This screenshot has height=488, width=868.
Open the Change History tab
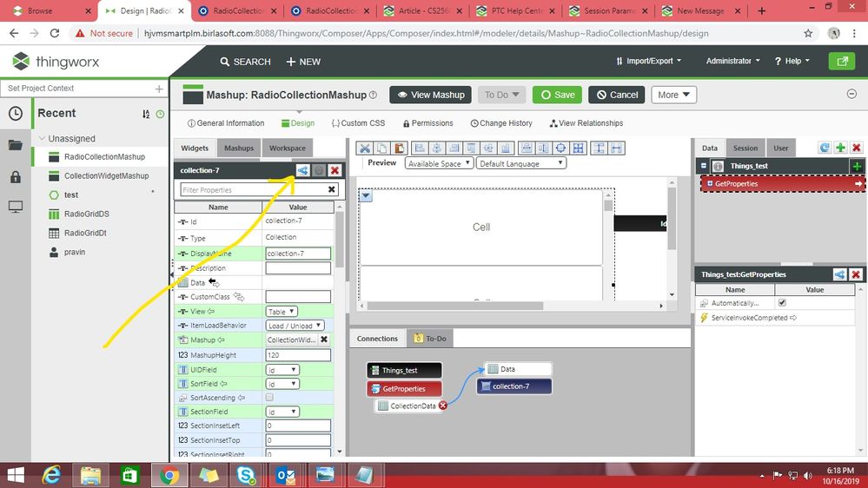501,122
